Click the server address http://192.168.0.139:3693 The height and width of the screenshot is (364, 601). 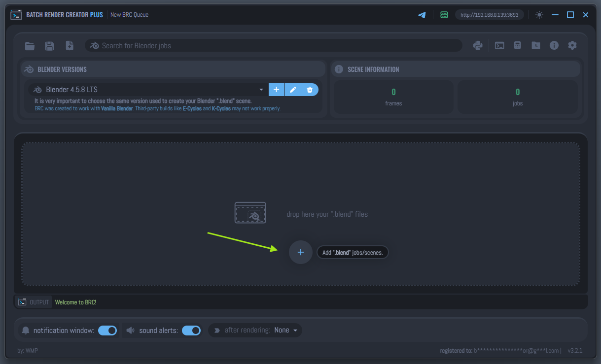(489, 15)
